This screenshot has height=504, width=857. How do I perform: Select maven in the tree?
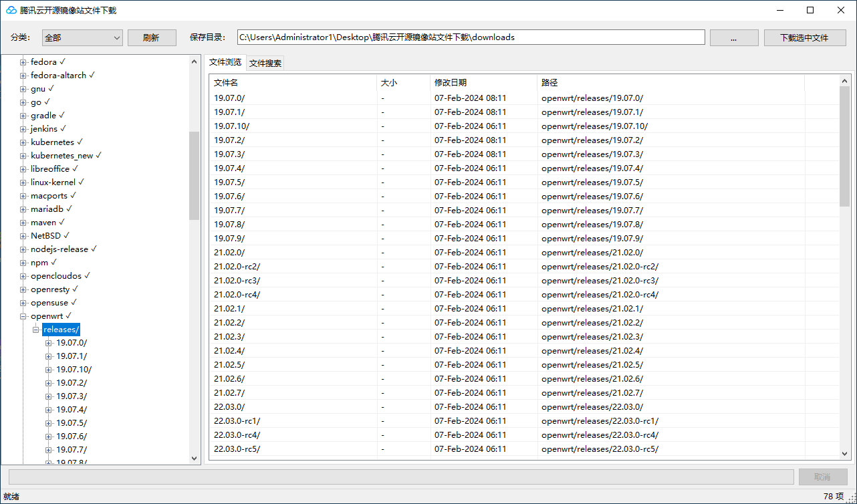tap(47, 223)
